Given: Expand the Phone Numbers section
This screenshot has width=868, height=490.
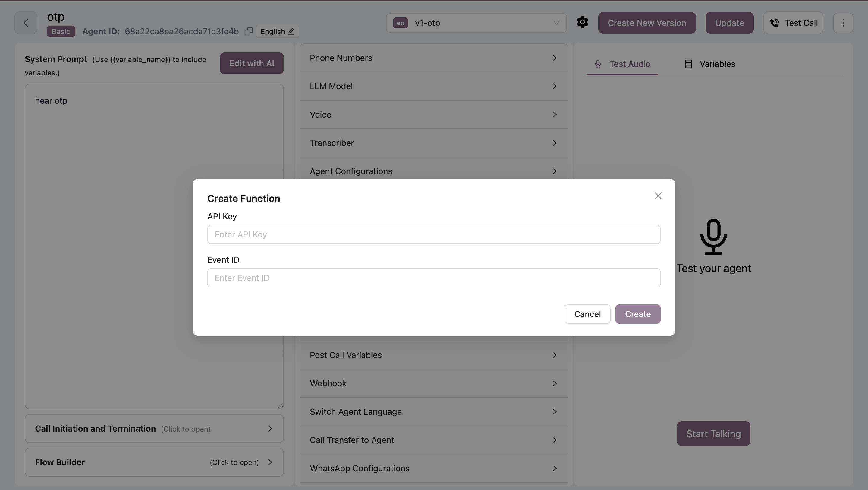Looking at the screenshot, I should (434, 58).
